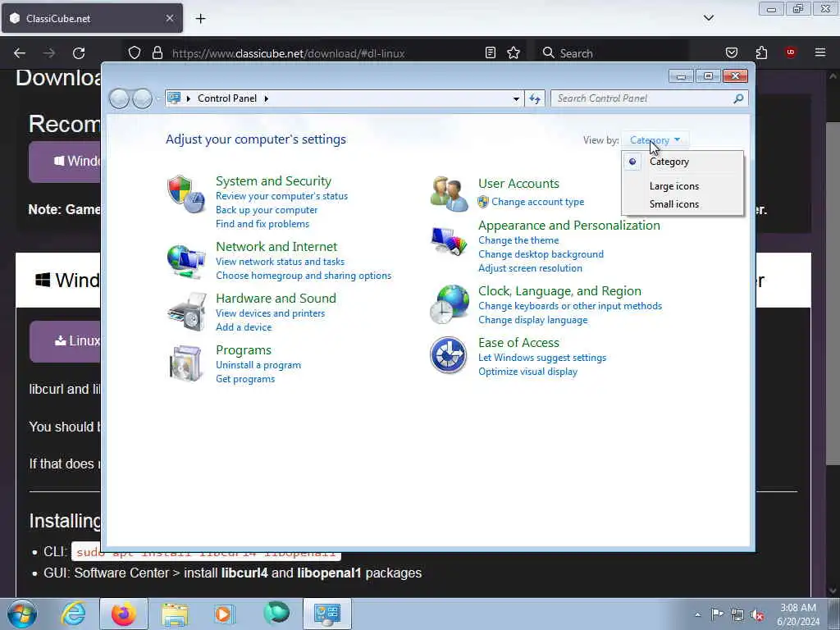Click Change the theme

pos(518,240)
